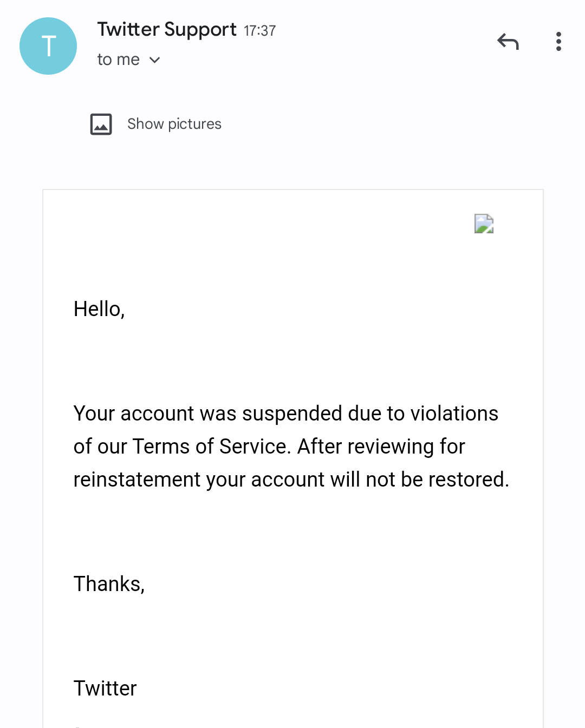Click the word "violations" in the email
This screenshot has height=728, width=585.
tap(454, 414)
